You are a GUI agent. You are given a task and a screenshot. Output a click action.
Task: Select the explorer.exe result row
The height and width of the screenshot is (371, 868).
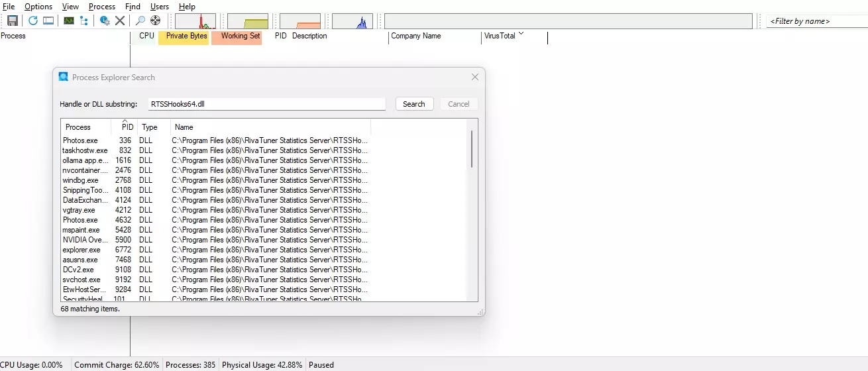point(215,250)
